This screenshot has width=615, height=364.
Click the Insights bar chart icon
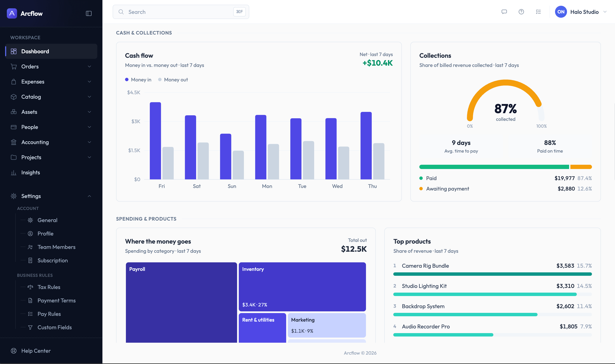click(14, 172)
